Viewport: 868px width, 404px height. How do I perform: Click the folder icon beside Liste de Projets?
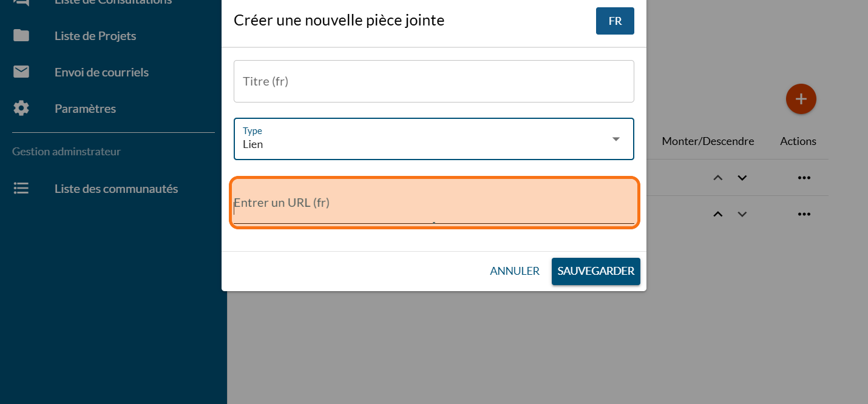click(21, 36)
